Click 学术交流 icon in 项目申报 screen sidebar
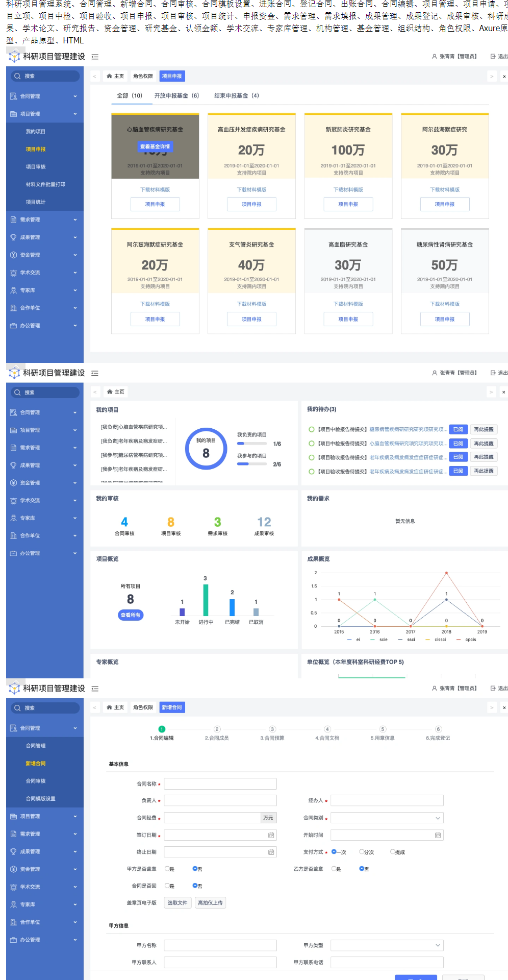Image resolution: width=508 pixels, height=980 pixels. point(14,273)
